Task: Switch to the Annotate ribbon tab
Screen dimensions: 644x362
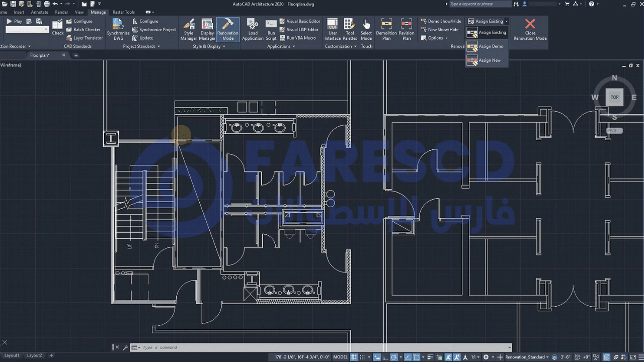Action: [40, 12]
